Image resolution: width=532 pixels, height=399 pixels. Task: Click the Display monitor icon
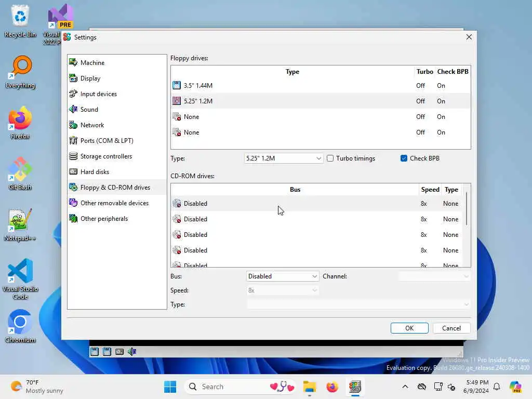coord(73,78)
